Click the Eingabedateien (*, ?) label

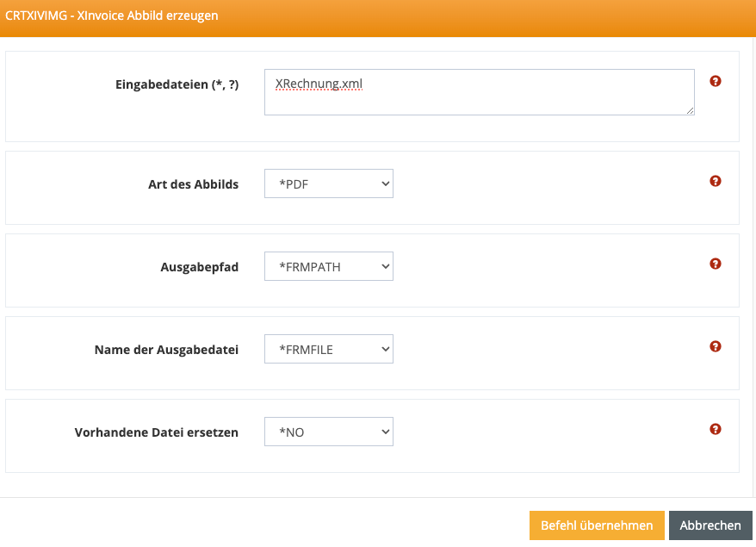(177, 84)
